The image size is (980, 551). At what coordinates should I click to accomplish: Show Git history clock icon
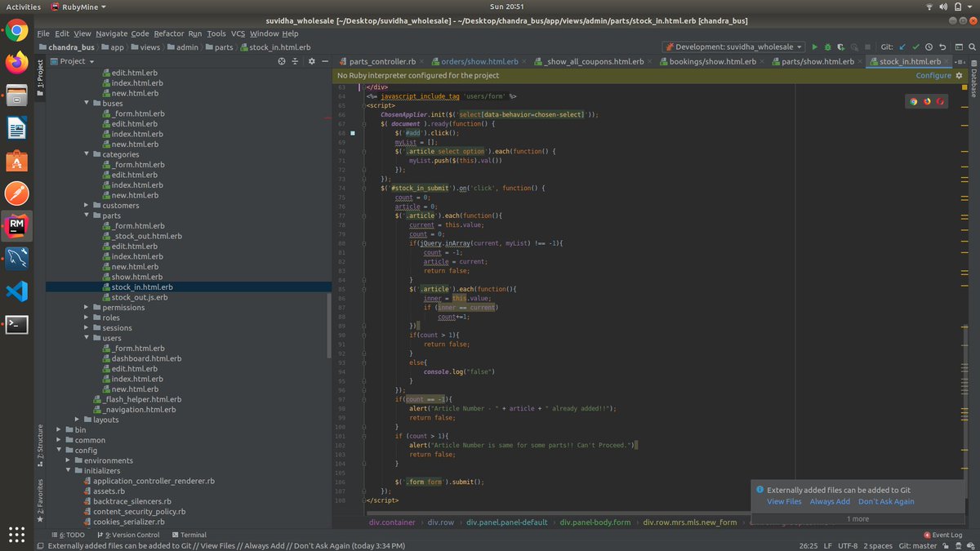click(930, 47)
